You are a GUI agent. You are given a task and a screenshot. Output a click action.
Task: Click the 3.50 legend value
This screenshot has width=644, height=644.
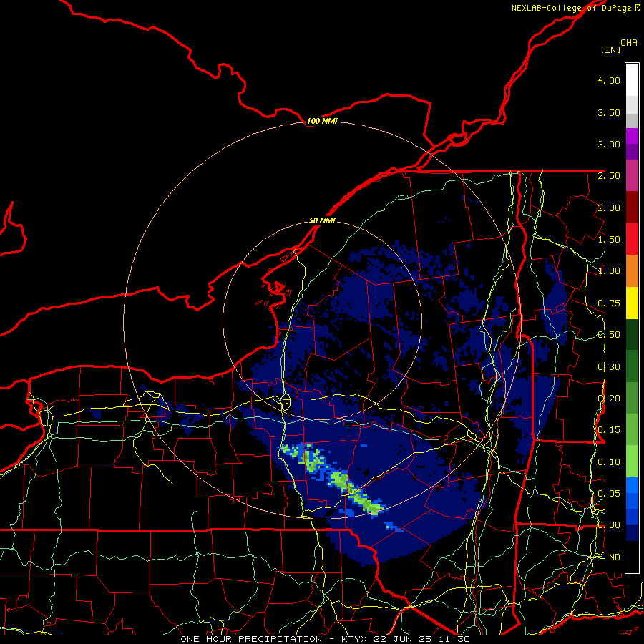coord(609,112)
